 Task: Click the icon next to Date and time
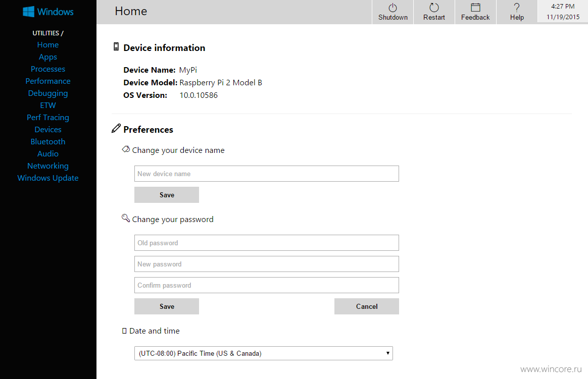(x=124, y=331)
